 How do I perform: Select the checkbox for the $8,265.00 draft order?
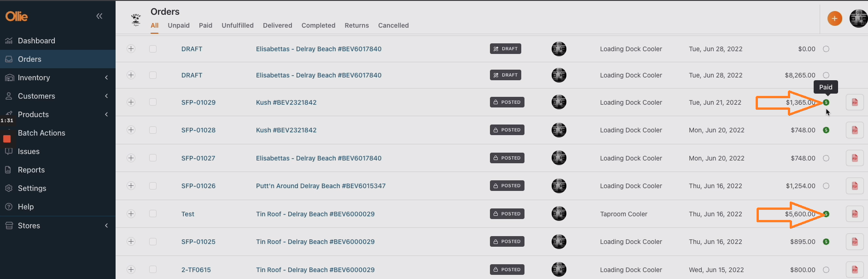click(153, 75)
